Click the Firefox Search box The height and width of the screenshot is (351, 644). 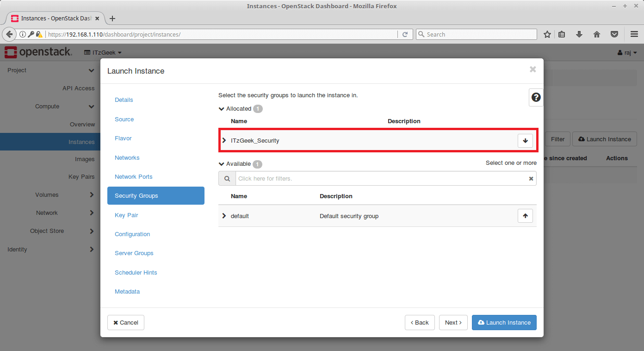(x=477, y=34)
